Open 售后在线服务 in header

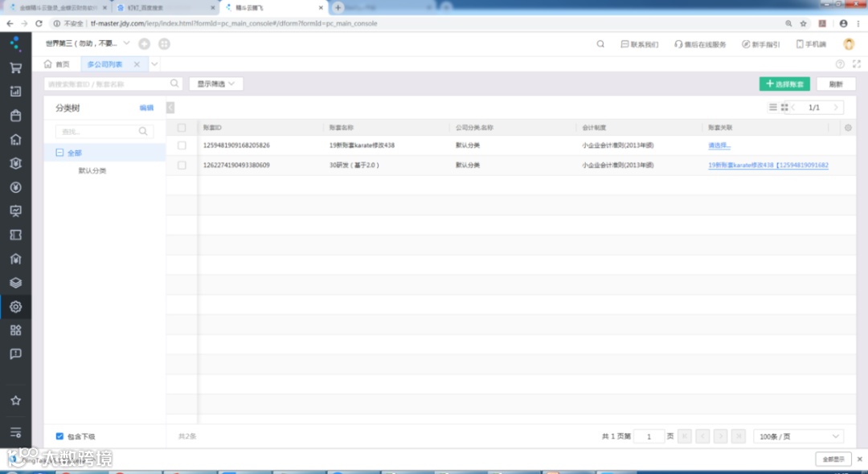tap(700, 44)
